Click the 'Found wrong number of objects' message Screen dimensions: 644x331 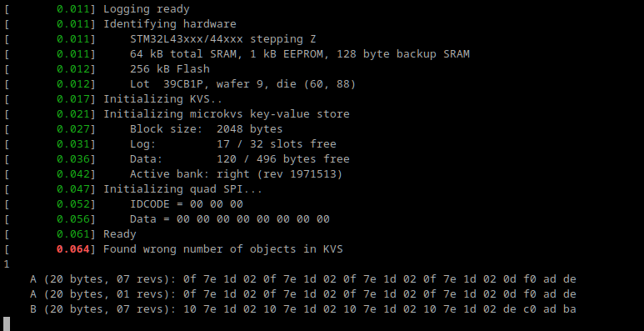223,249
